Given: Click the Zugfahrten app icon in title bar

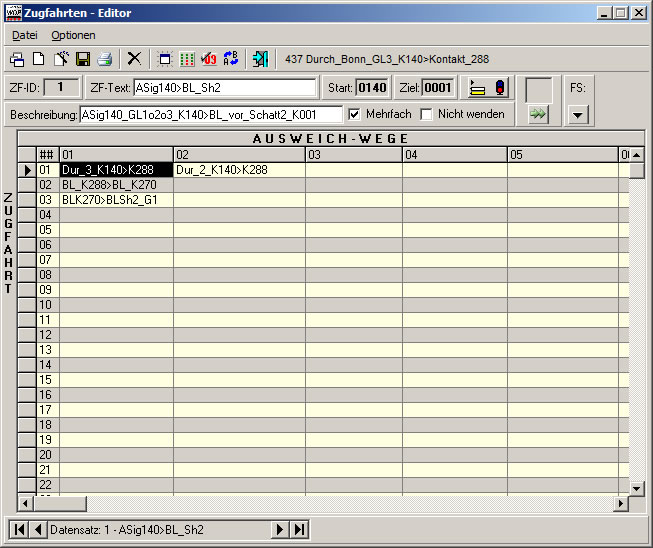Looking at the screenshot, I should point(13,13).
